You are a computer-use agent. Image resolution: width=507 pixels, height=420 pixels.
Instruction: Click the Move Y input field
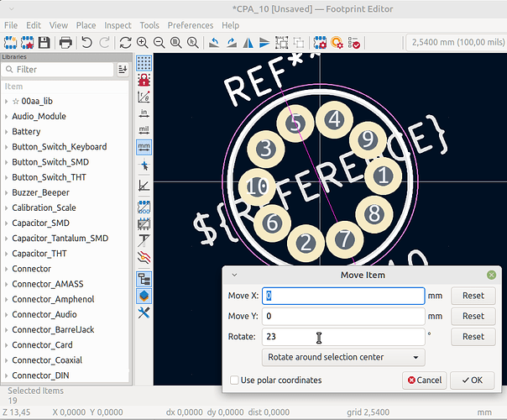pyautogui.click(x=343, y=316)
